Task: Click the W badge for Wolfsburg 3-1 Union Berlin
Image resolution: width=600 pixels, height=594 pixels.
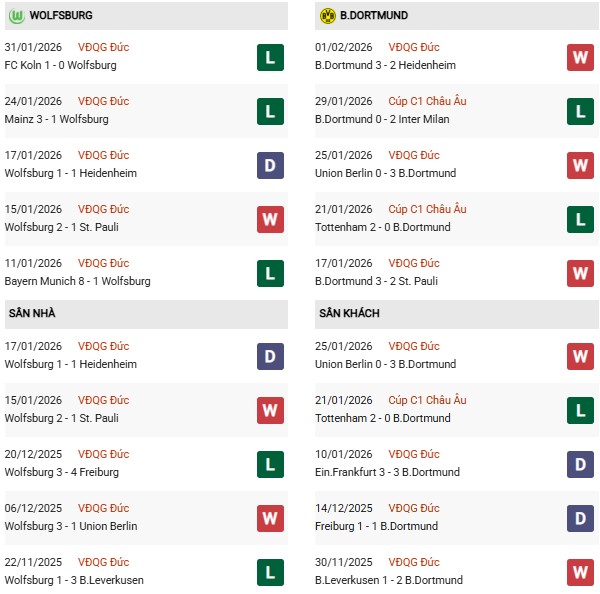Action: 270,518
